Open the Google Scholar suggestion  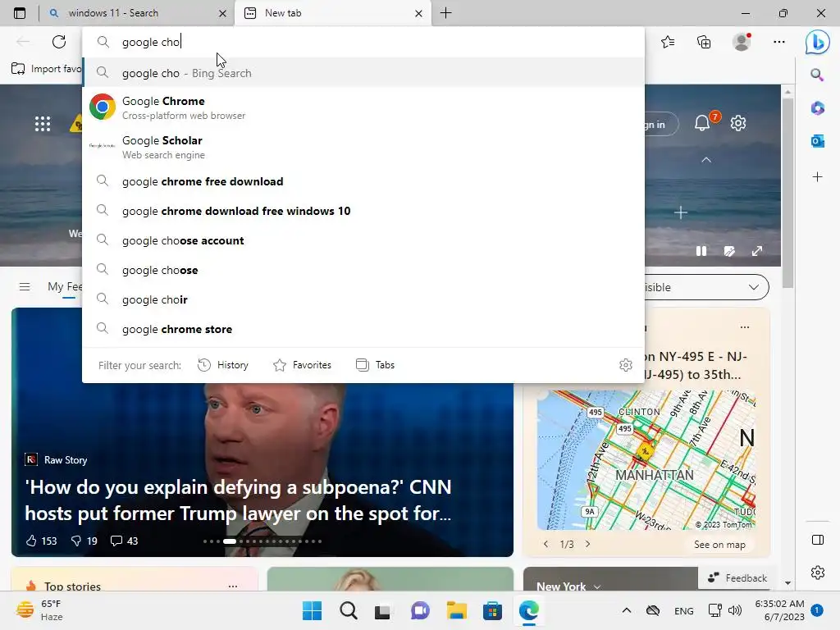coord(363,147)
